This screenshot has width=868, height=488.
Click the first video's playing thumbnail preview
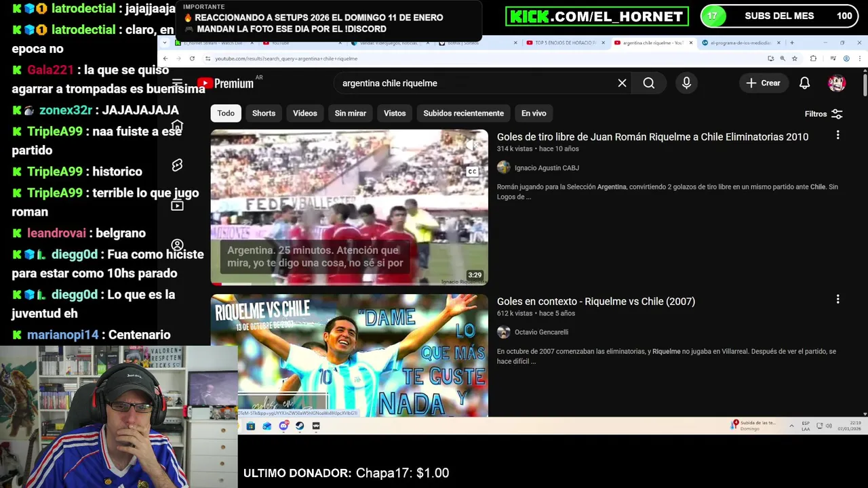[x=349, y=207]
